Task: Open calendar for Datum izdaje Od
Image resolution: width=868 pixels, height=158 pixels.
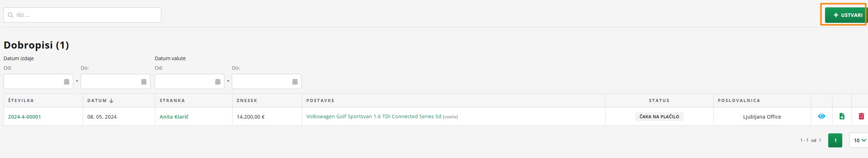Action: point(67,82)
